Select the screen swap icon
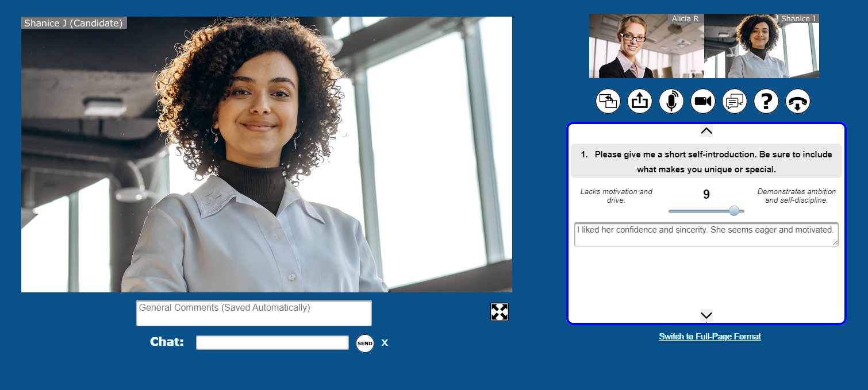This screenshot has height=390, width=868. tap(608, 101)
